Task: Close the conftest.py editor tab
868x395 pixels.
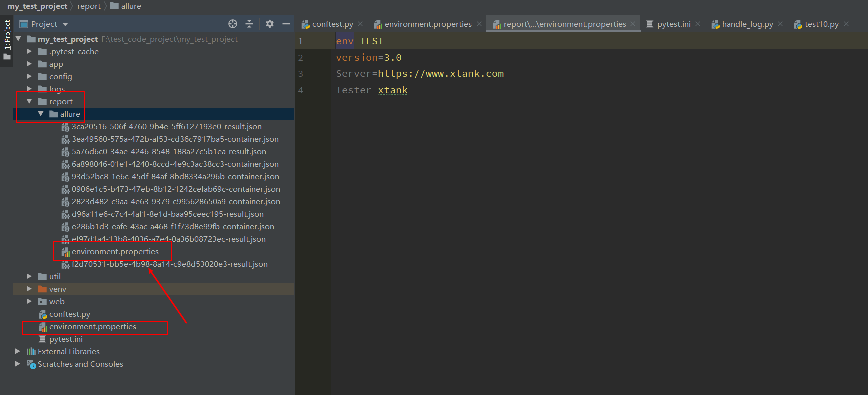Action: [x=360, y=24]
